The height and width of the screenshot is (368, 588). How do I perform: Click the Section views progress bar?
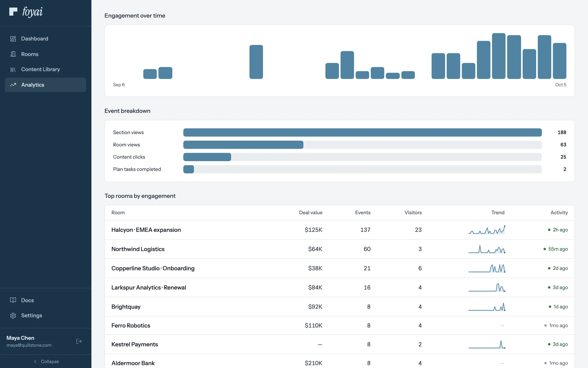click(362, 132)
